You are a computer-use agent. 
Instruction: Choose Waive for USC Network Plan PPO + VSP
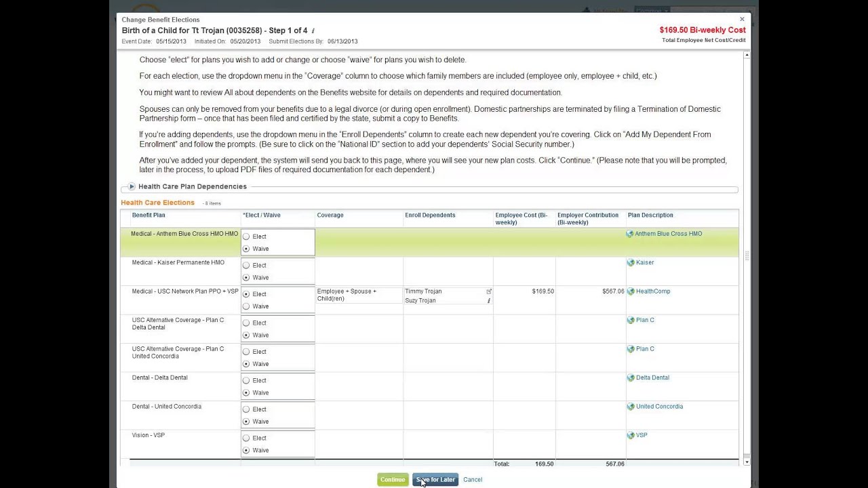[246, 306]
